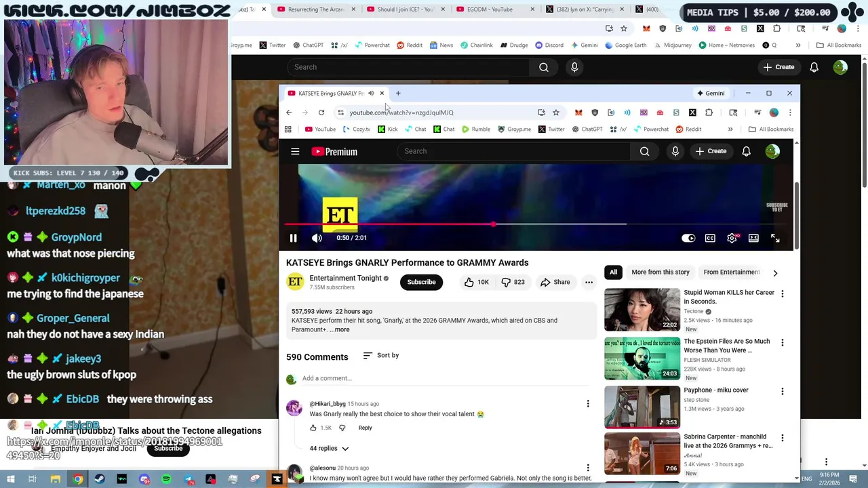This screenshot has width=868, height=488.
Task: Mute tab via speaker icon on KATSEYE tab
Action: click(x=371, y=93)
